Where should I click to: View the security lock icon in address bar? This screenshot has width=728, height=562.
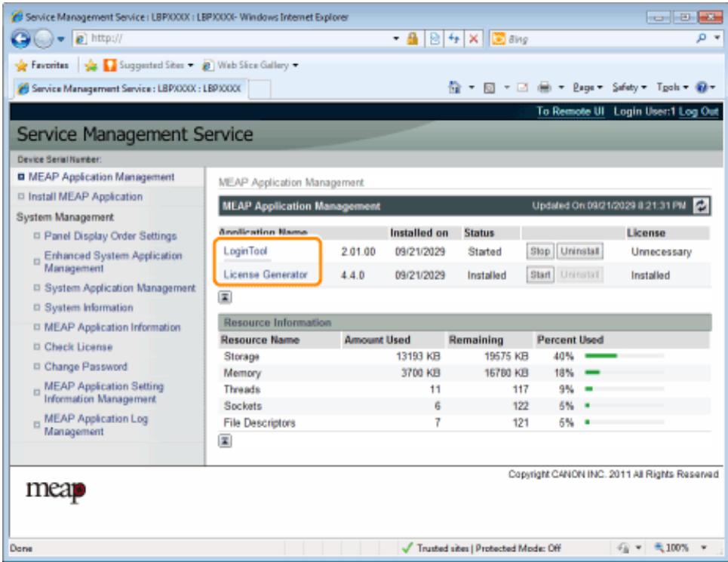tap(413, 38)
